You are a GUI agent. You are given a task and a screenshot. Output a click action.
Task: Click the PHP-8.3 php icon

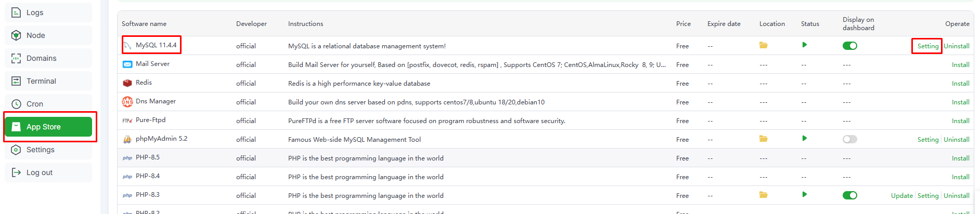(x=127, y=195)
